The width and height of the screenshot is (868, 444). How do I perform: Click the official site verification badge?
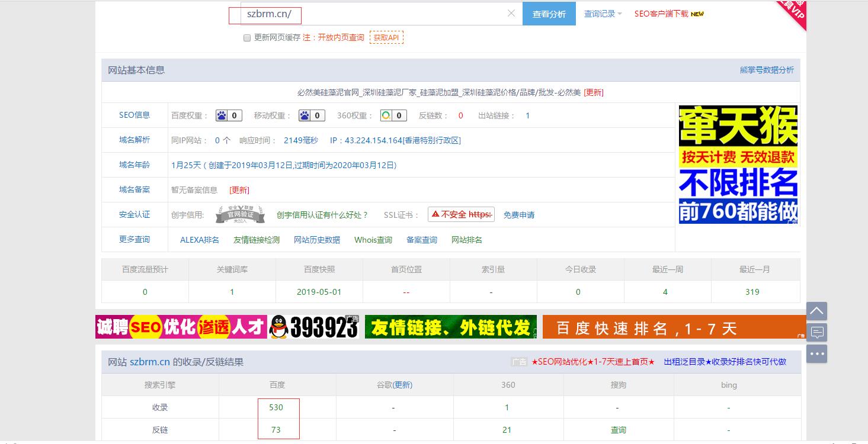(239, 214)
